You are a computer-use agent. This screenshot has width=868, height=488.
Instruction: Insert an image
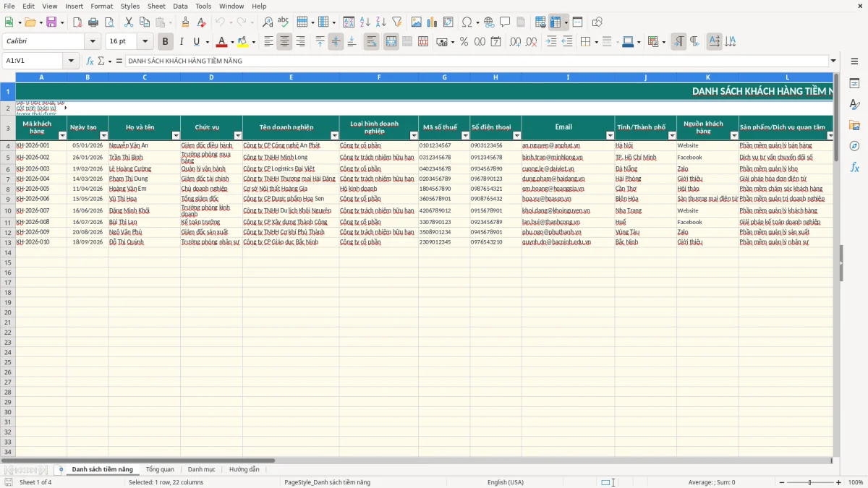point(416,22)
